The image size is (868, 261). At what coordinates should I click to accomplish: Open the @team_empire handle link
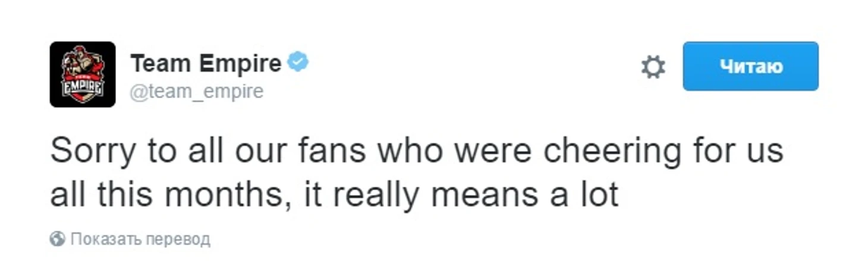coord(196,92)
